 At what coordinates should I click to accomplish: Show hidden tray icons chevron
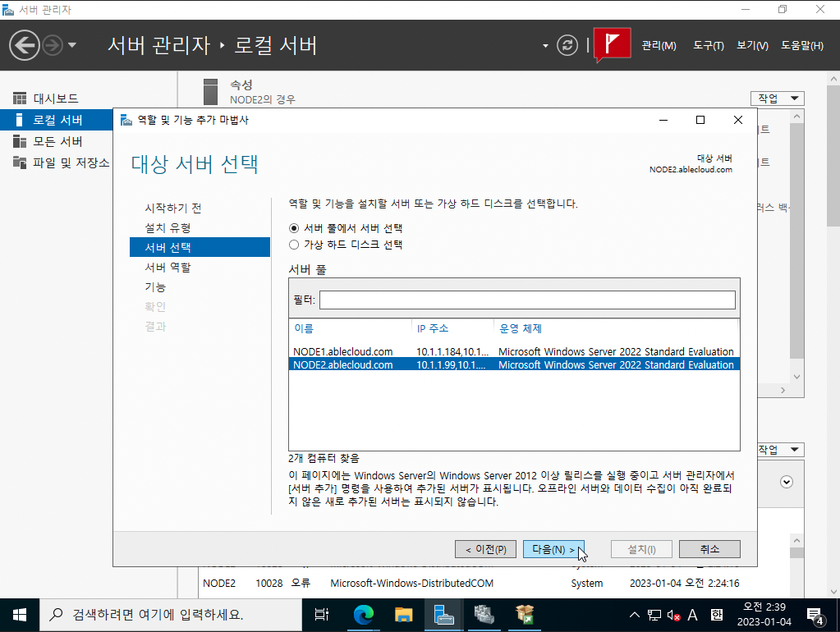pos(634,615)
